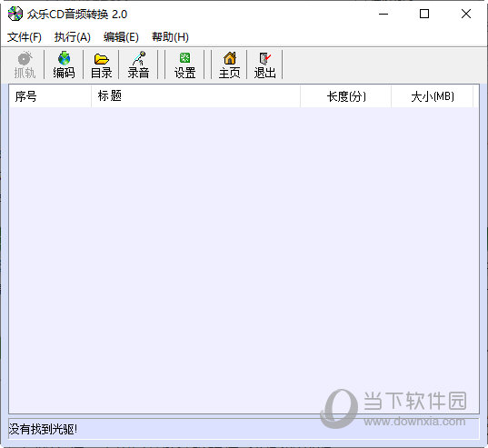Start encoding with the 编码 toolbar button
488x448 pixels.
64,65
